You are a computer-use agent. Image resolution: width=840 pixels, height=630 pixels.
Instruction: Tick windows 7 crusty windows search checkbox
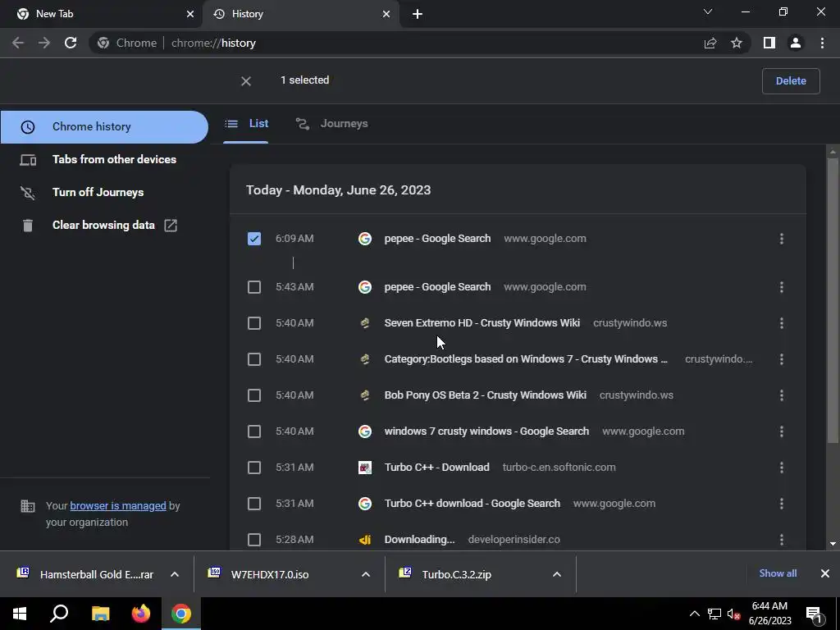254,431
